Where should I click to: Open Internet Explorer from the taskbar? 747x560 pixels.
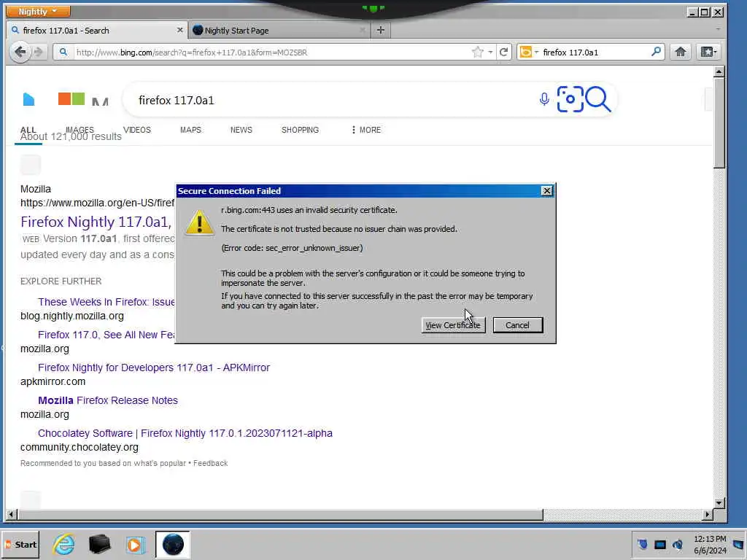point(63,544)
